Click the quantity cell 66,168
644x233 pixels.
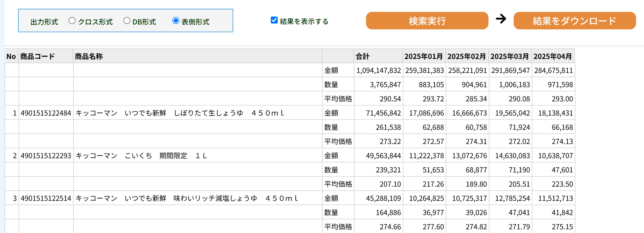(553, 127)
